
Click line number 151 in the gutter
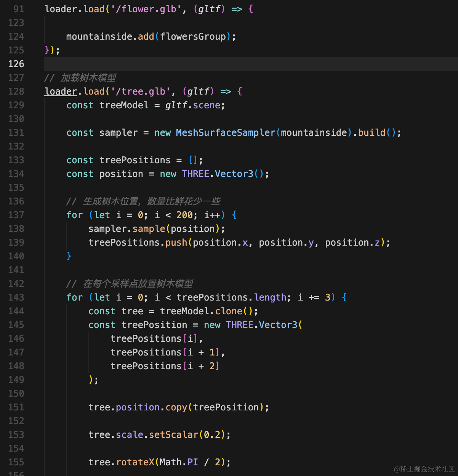(16, 407)
